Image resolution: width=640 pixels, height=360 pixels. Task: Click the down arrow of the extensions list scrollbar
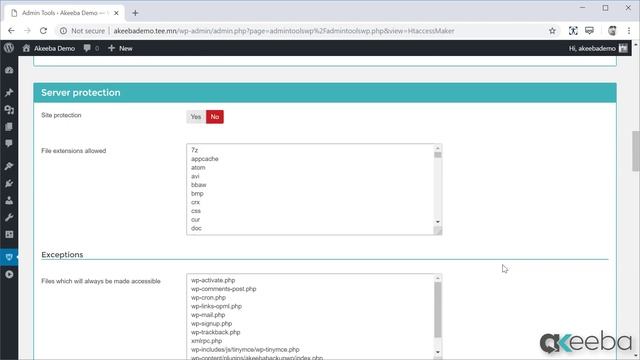click(x=438, y=222)
